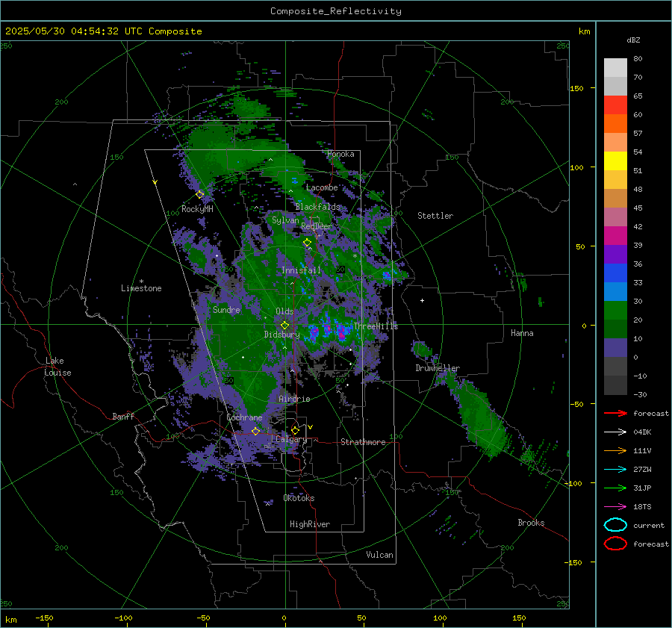Pick the violet-purple swatch near 39 dBZ
The image size is (672, 628).
[615, 254]
